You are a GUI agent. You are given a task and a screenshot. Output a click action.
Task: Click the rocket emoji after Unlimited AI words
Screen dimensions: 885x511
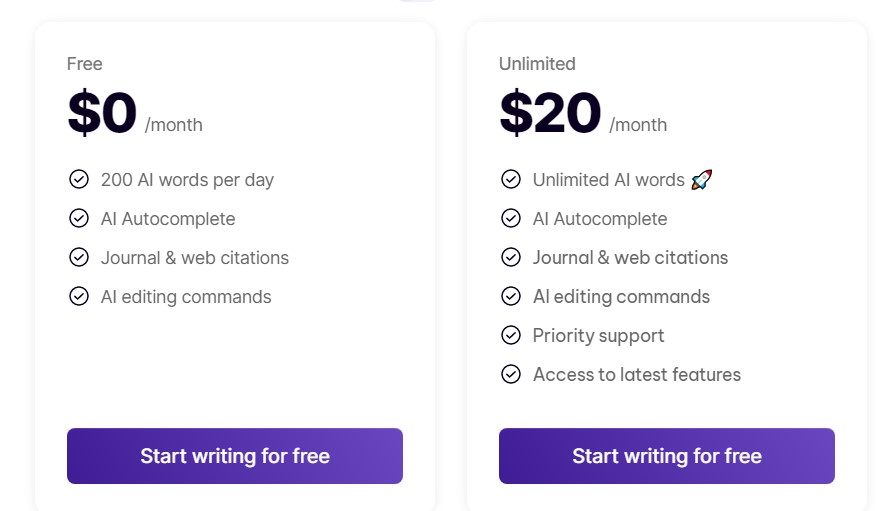coord(702,180)
